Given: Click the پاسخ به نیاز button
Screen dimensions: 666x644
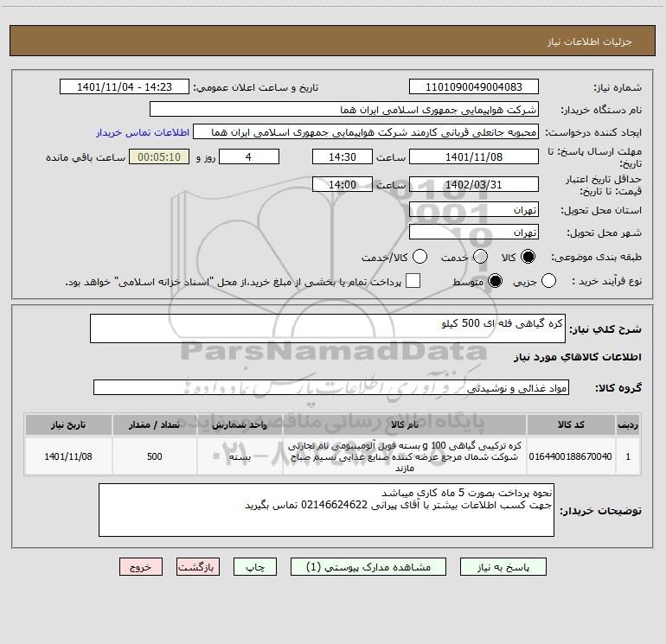Looking at the screenshot, I should pos(503,567).
